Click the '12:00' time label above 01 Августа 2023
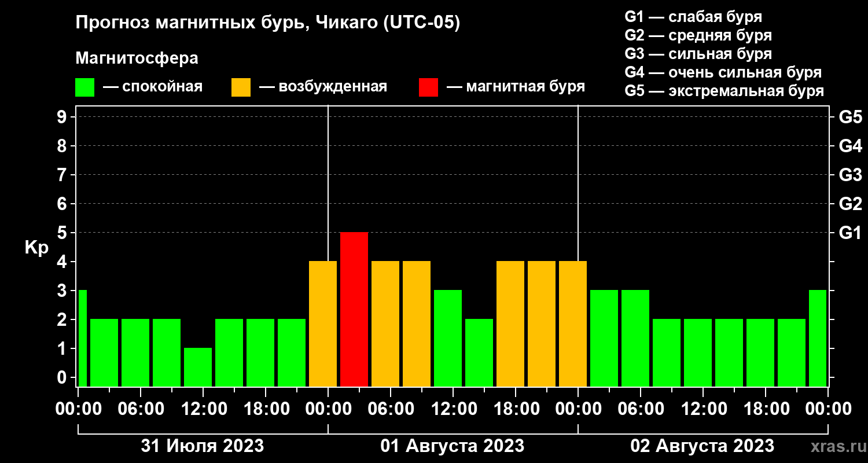The height and width of the screenshot is (463, 868). coord(453,409)
